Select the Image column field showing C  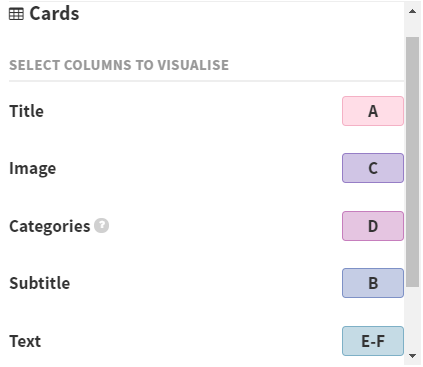[x=373, y=168]
